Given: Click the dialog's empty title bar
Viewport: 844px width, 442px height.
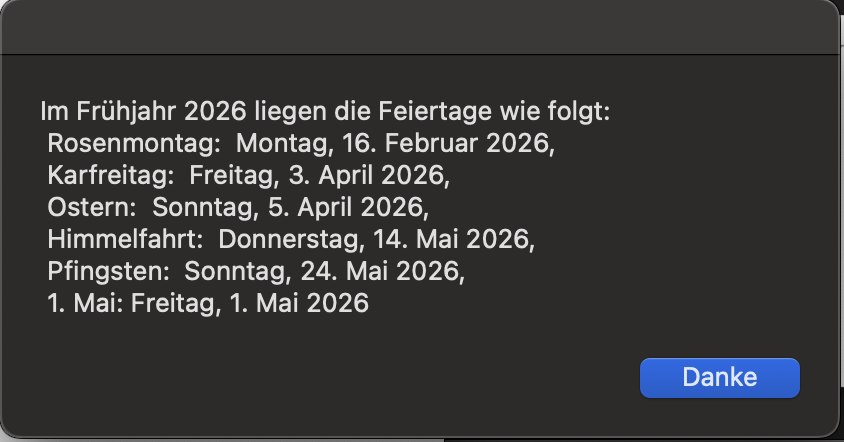Looking at the screenshot, I should [x=420, y=27].
